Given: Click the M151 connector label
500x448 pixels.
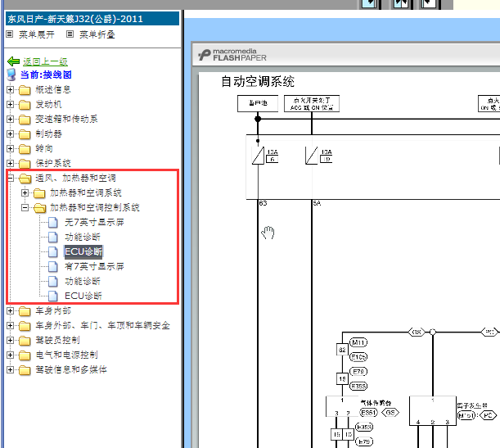Looking at the screenshot, I should [x=466, y=415].
